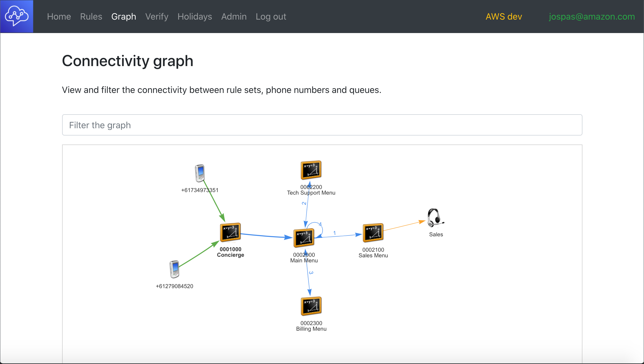Click the Main Menu chalkboard node

(304, 238)
